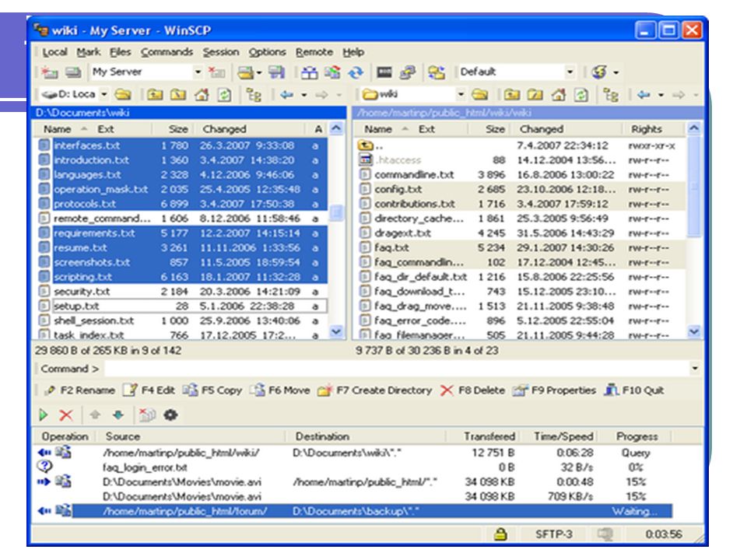Refresh the remote panel directory

click(581, 95)
